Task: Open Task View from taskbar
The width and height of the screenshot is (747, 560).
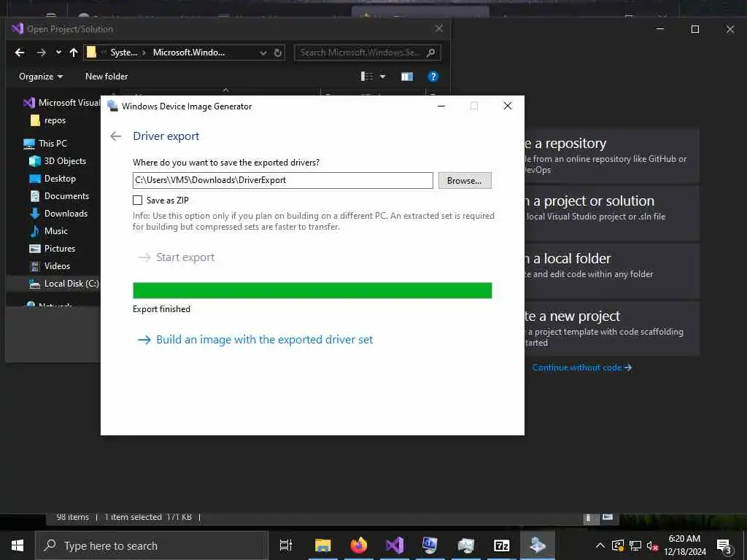Action: click(x=286, y=545)
